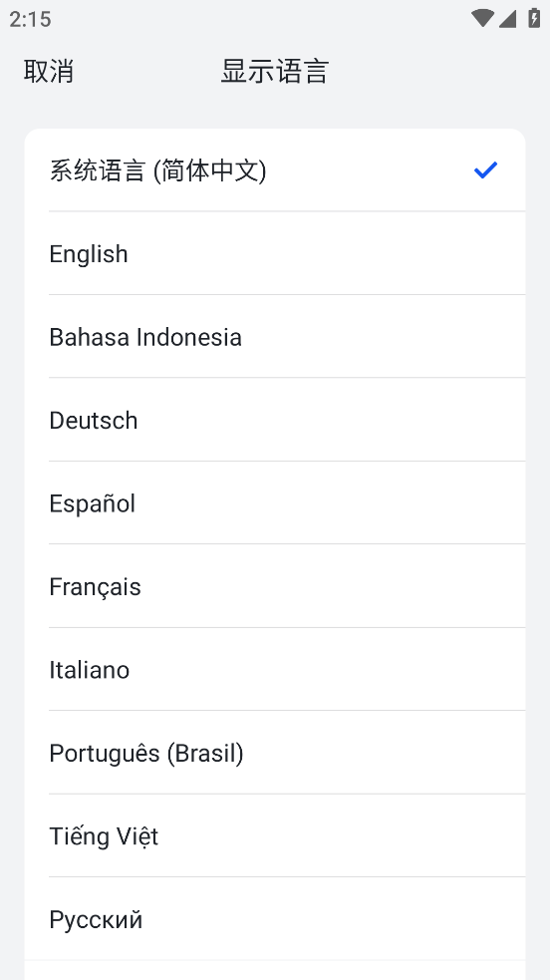
Task: Tap the 显示语言 page title
Action: point(275,71)
